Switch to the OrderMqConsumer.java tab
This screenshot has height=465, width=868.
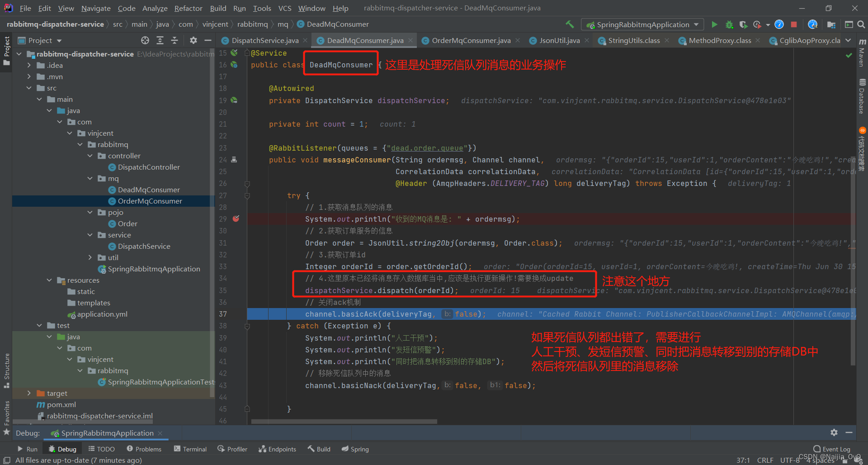[471, 40]
